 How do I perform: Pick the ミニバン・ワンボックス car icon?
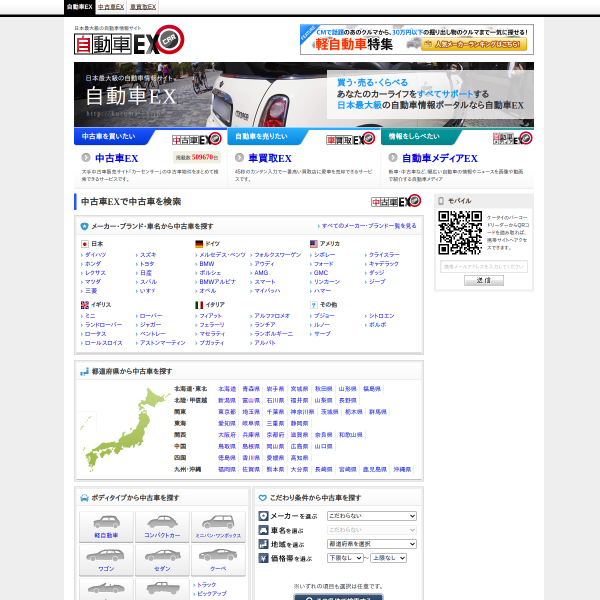(x=217, y=526)
